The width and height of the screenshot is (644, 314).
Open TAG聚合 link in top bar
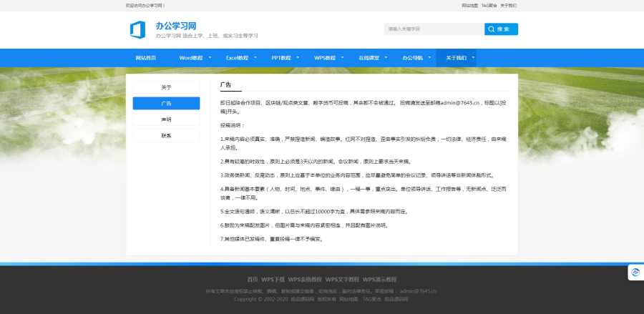point(489,5)
